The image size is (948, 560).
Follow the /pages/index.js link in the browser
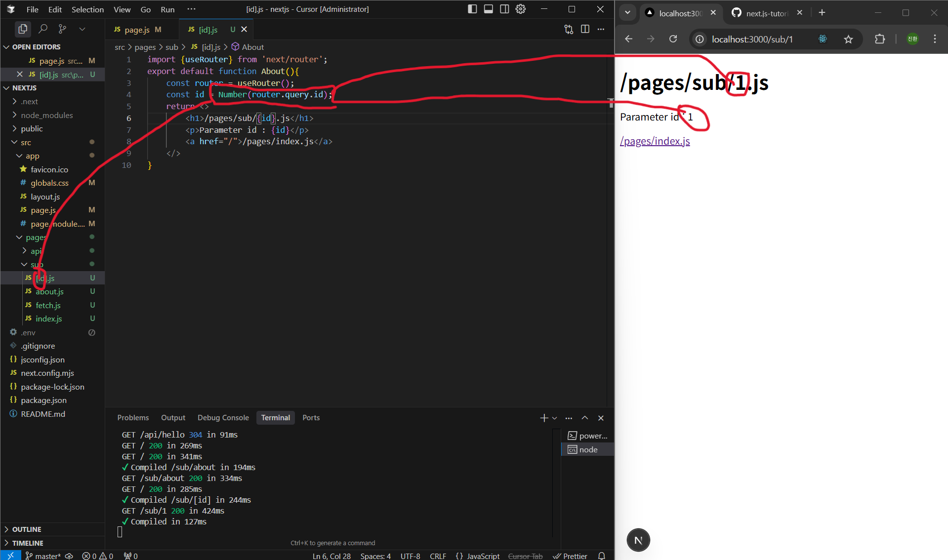[655, 141]
